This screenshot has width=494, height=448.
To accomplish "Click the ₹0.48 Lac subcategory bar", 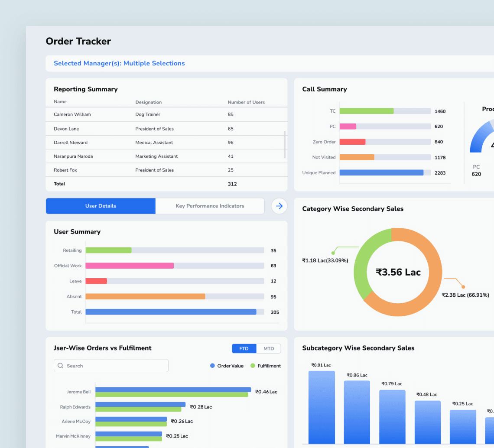I will (428, 422).
